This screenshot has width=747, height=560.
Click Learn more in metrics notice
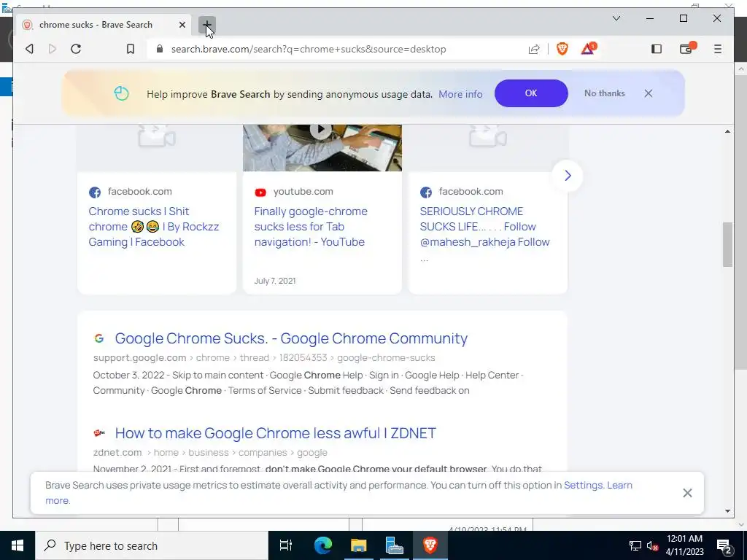click(619, 485)
